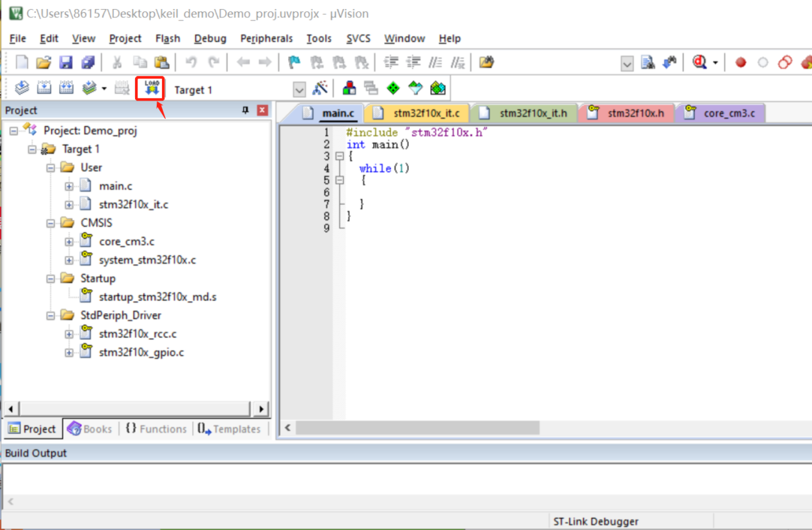Start the debug session with magnifier icon
The height and width of the screenshot is (530, 812).
point(699,62)
